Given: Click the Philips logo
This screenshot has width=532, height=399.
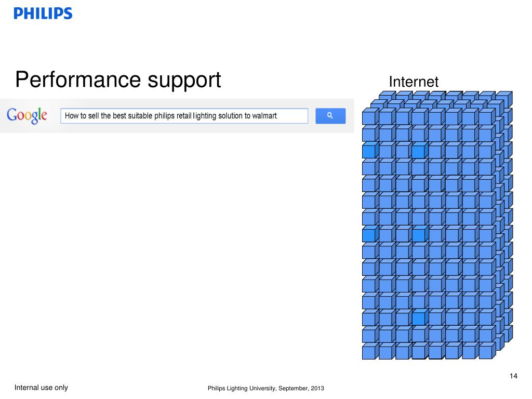Looking at the screenshot, I should (x=43, y=14).
